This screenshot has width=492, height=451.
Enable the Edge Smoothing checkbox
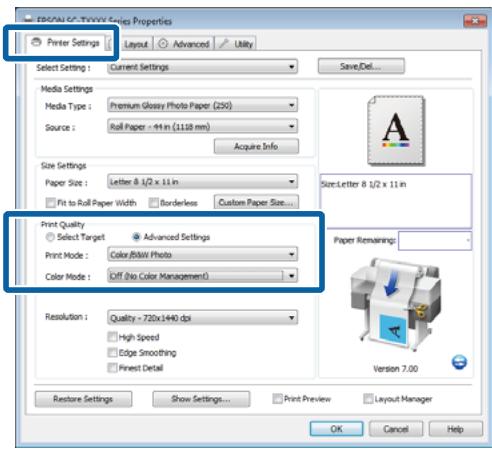pyautogui.click(x=113, y=352)
